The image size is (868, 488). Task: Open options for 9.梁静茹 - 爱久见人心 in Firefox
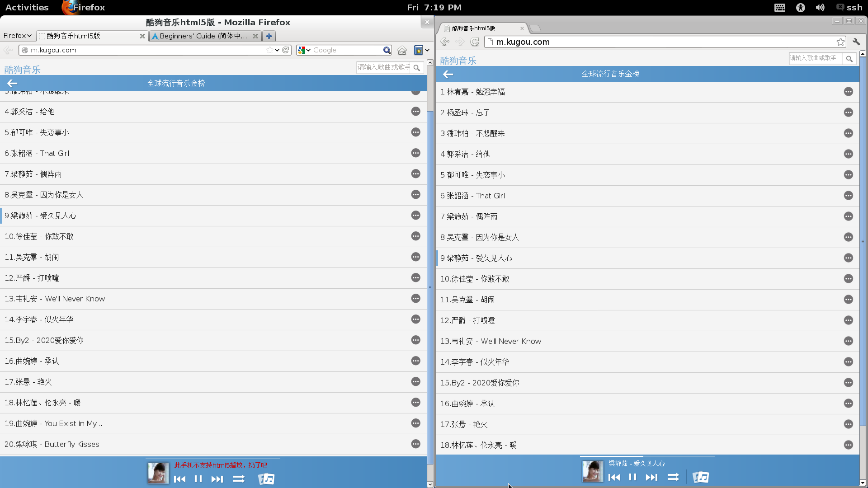[x=416, y=216]
